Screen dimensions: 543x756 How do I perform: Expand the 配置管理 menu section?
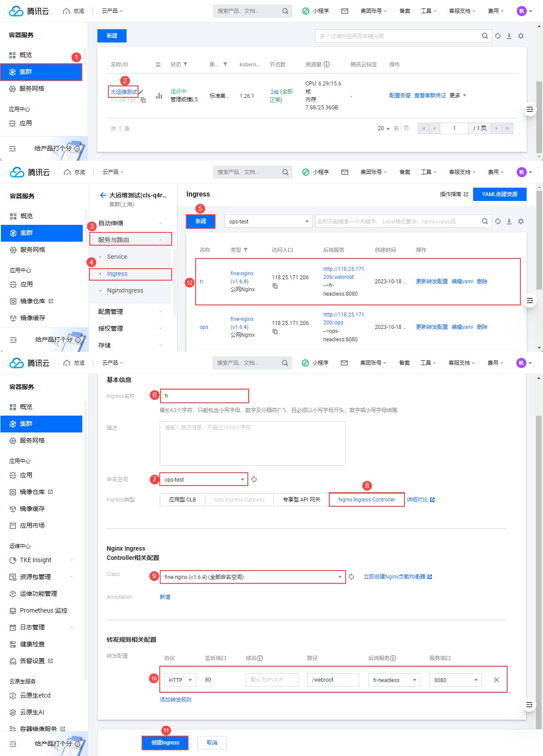click(x=131, y=312)
